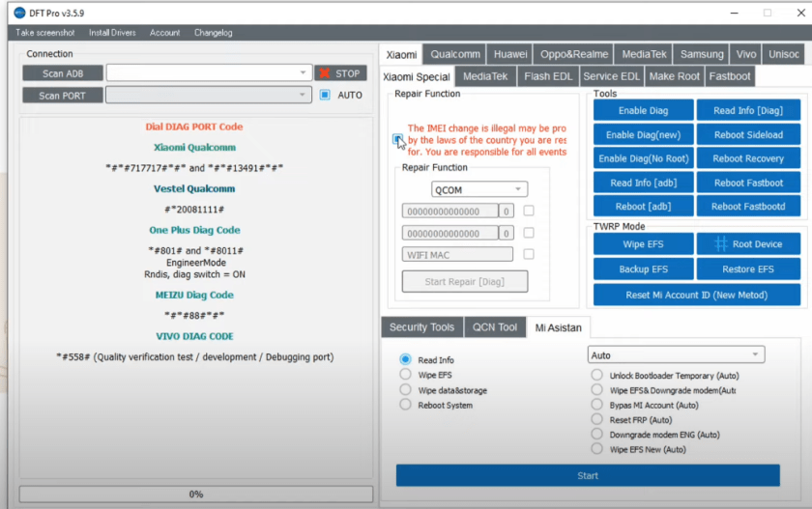Click Read Info [Diag] button
The width and height of the screenshot is (812, 509).
coord(748,110)
